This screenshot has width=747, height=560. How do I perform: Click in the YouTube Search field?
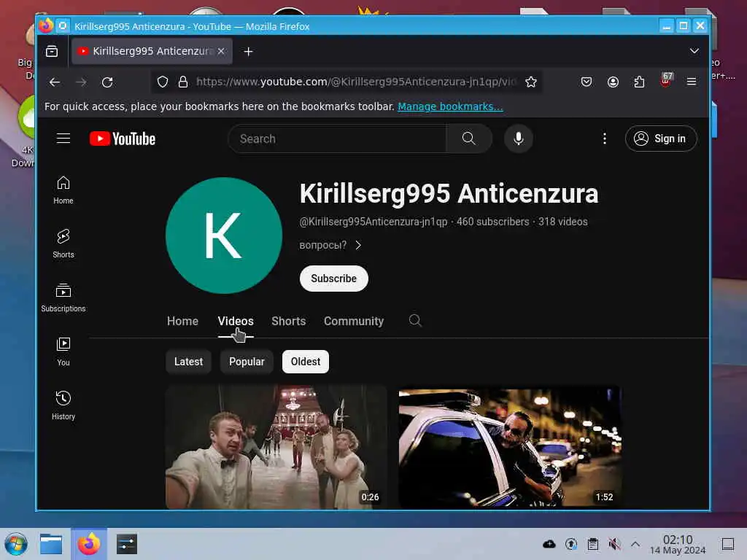337,139
